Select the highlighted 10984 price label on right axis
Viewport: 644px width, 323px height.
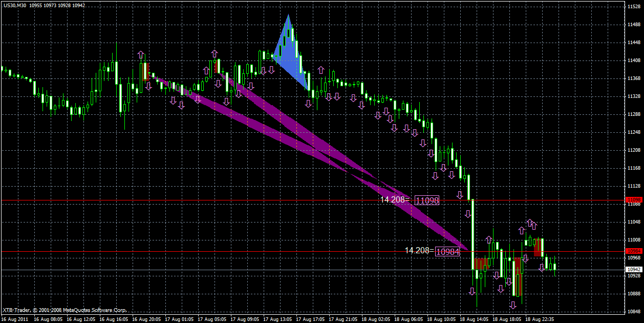tap(633, 251)
